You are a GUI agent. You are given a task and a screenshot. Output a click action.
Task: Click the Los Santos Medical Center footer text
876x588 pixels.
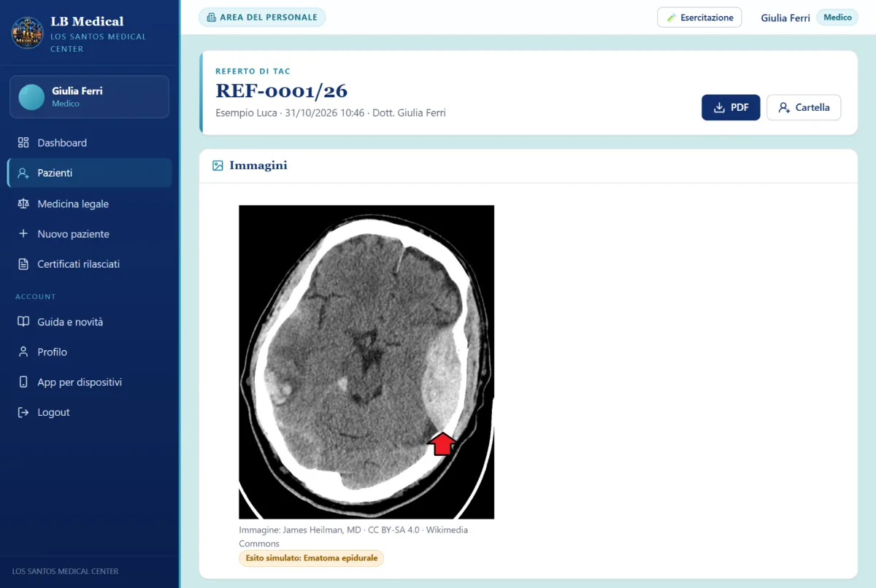coord(65,571)
